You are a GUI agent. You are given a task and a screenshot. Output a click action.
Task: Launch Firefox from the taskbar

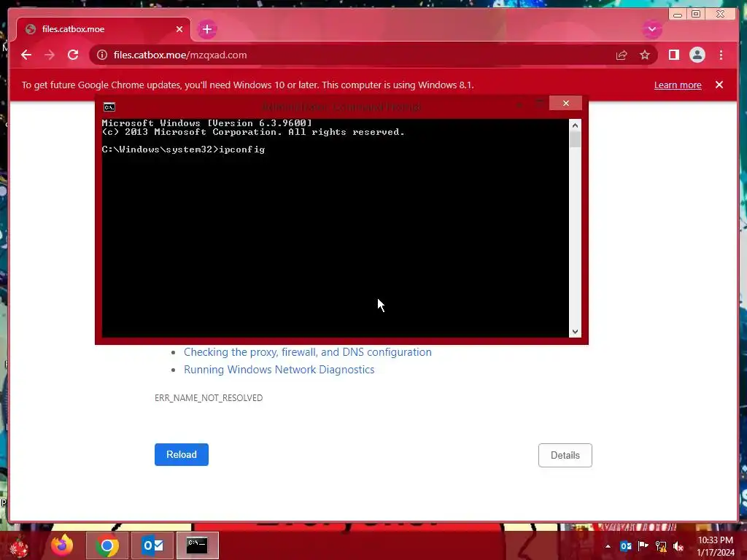(62, 545)
